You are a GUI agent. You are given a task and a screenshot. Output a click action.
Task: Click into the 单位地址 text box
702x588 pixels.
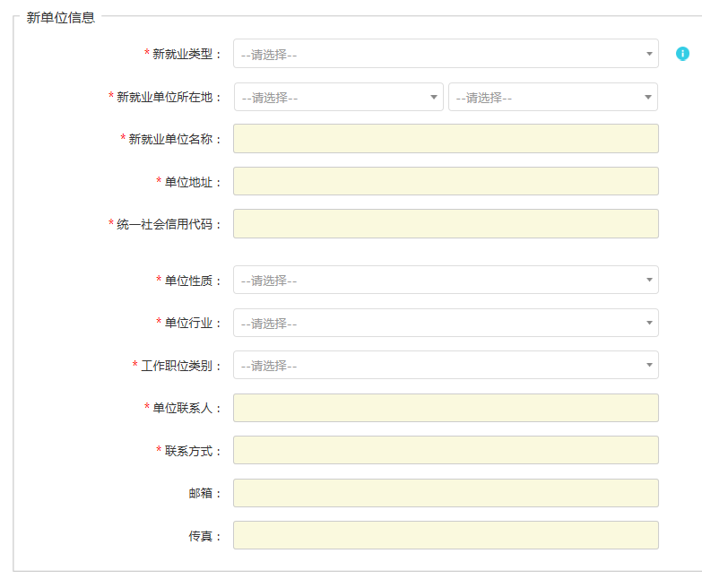pyautogui.click(x=446, y=181)
